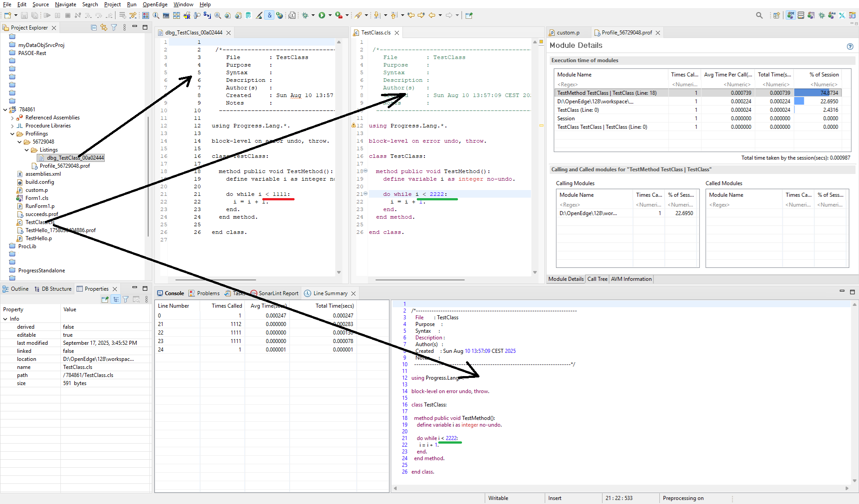The height and width of the screenshot is (504, 859).
Task: Switch to the Debug perspective bug icon
Action: tap(821, 15)
